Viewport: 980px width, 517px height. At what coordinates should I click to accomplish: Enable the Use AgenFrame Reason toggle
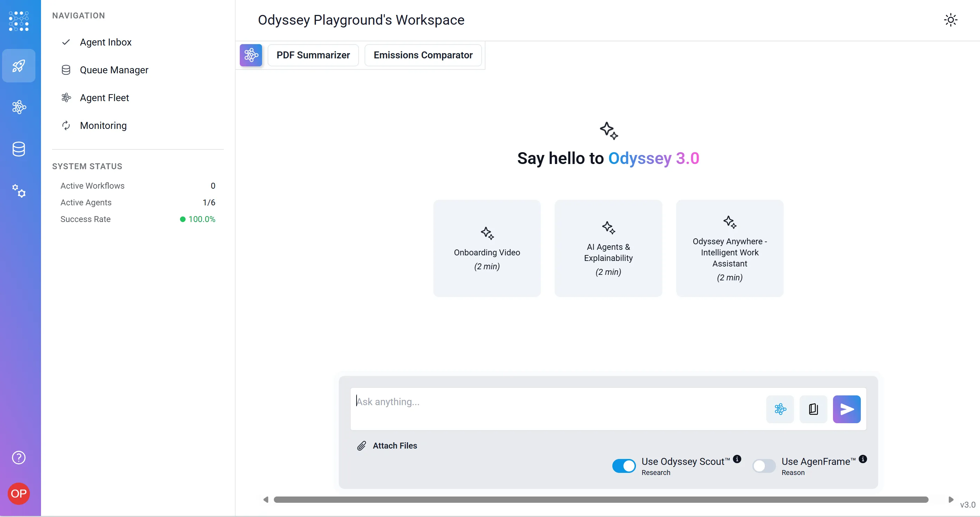click(x=763, y=466)
